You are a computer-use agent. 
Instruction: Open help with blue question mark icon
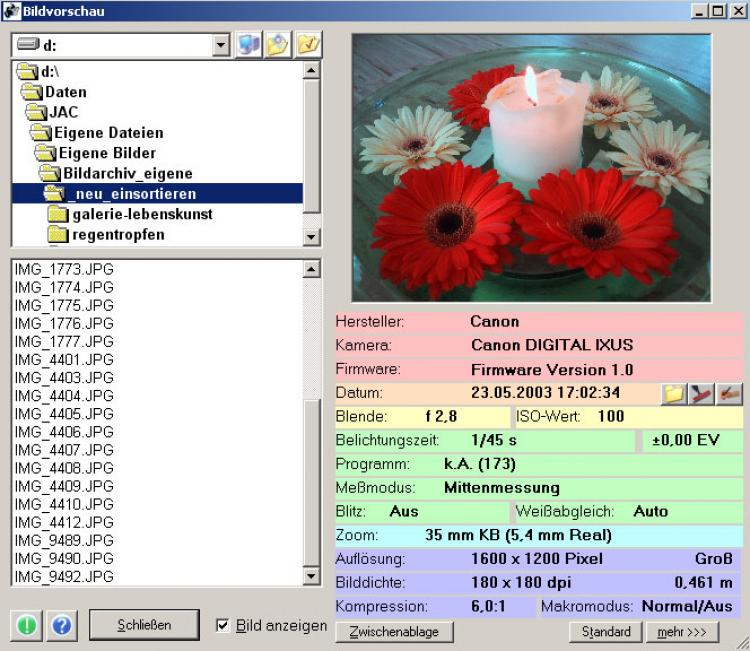pos(61,625)
